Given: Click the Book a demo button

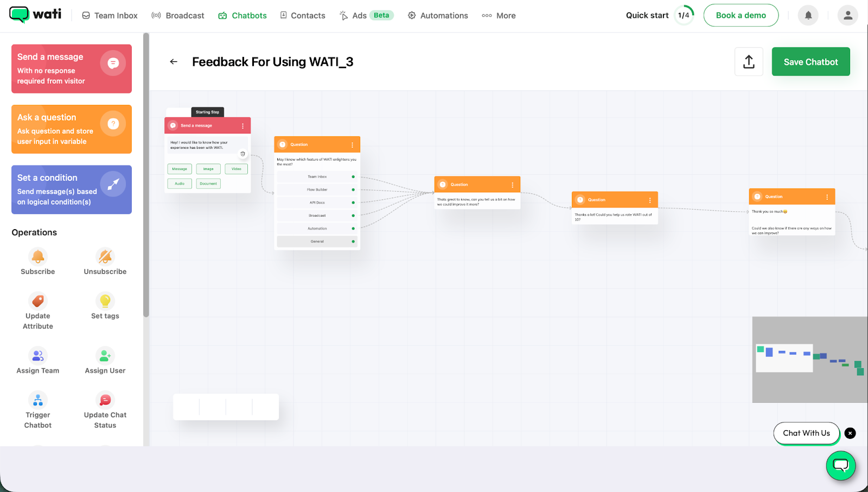Looking at the screenshot, I should [x=741, y=15].
